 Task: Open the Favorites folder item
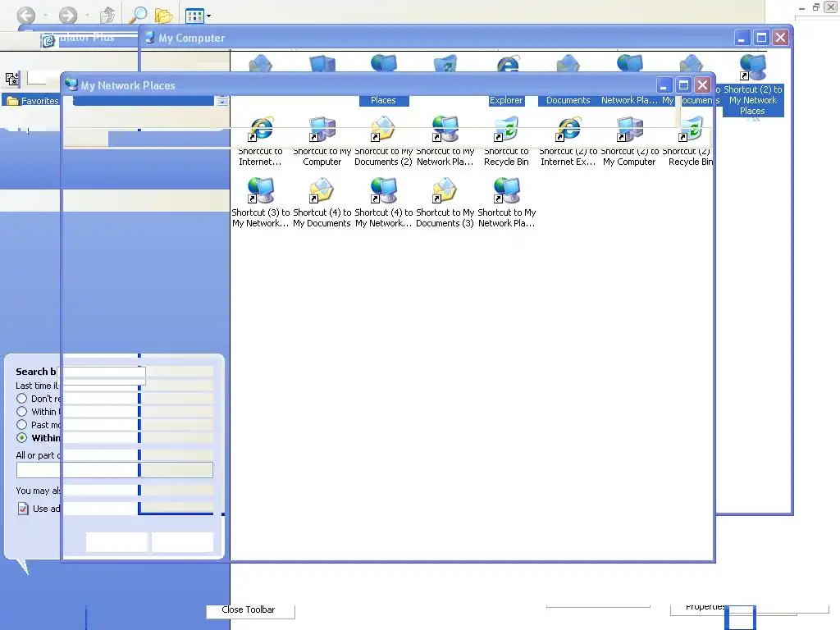tap(33, 101)
